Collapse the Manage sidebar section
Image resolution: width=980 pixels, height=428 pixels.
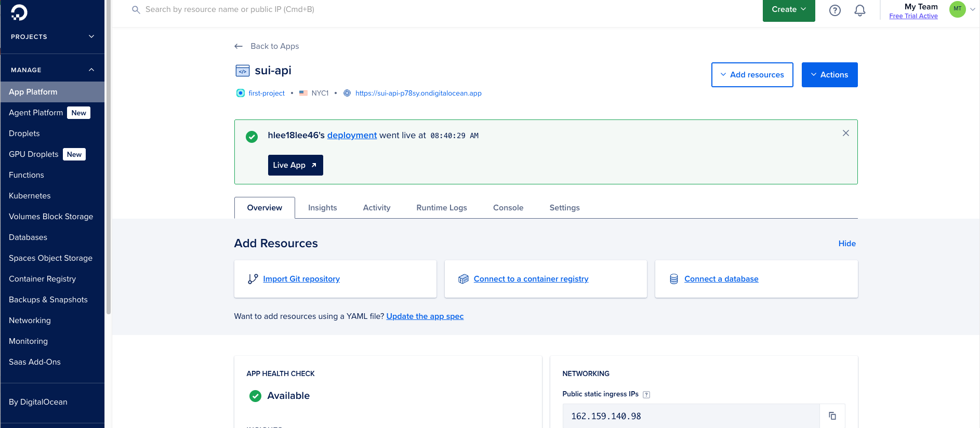[x=52, y=70]
